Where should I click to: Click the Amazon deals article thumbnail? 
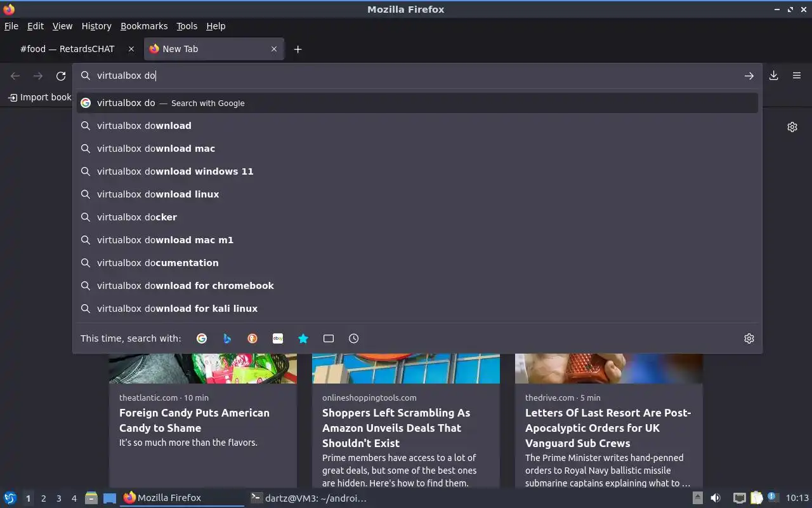tap(406, 368)
